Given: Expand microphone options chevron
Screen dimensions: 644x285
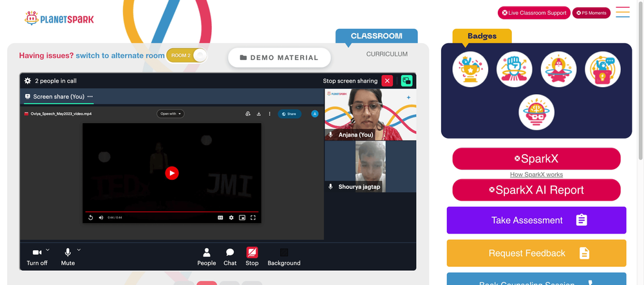Looking at the screenshot, I should (79, 250).
